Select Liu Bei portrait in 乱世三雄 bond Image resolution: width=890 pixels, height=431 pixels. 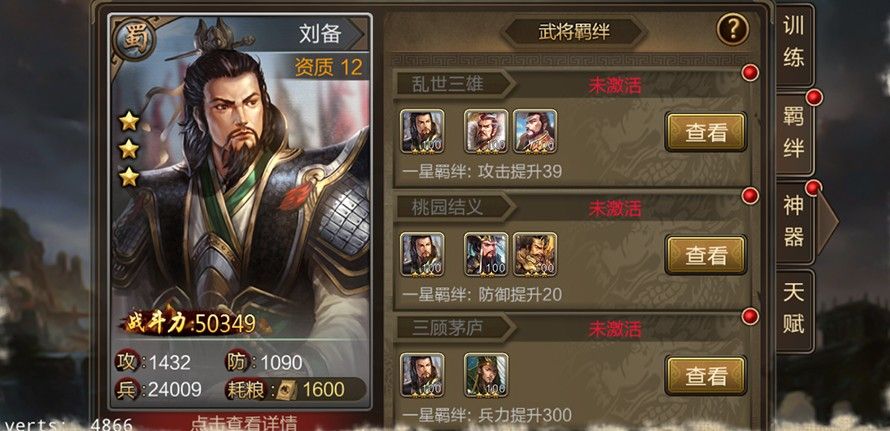click(422, 131)
